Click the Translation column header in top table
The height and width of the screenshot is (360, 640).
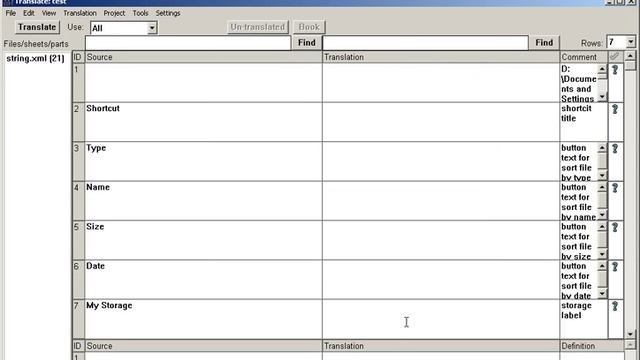(441, 57)
